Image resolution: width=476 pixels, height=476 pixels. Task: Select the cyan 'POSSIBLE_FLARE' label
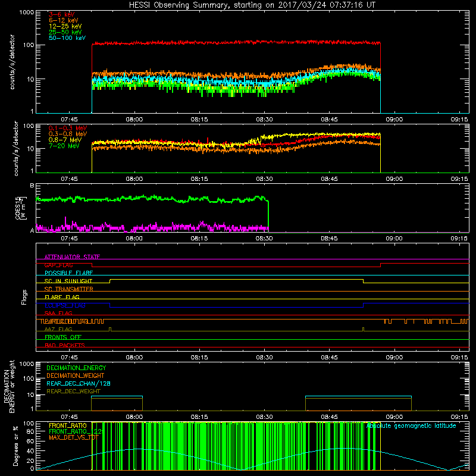(68, 273)
